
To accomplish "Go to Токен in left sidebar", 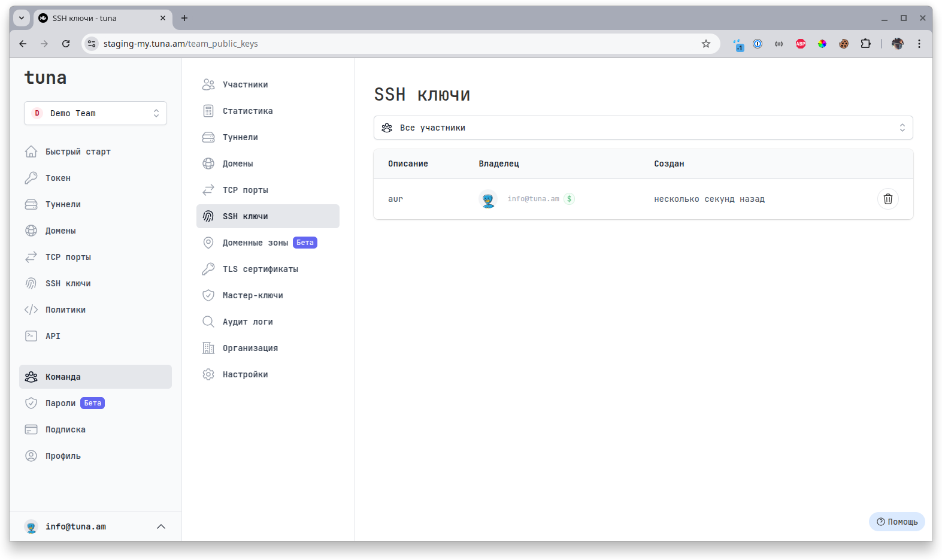I will pos(95,178).
